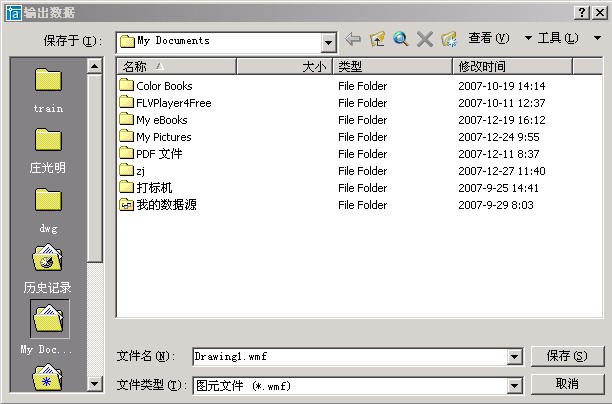The image size is (612, 404).
Task: Select the 我的数据源 data source folder icon
Action: (x=126, y=204)
